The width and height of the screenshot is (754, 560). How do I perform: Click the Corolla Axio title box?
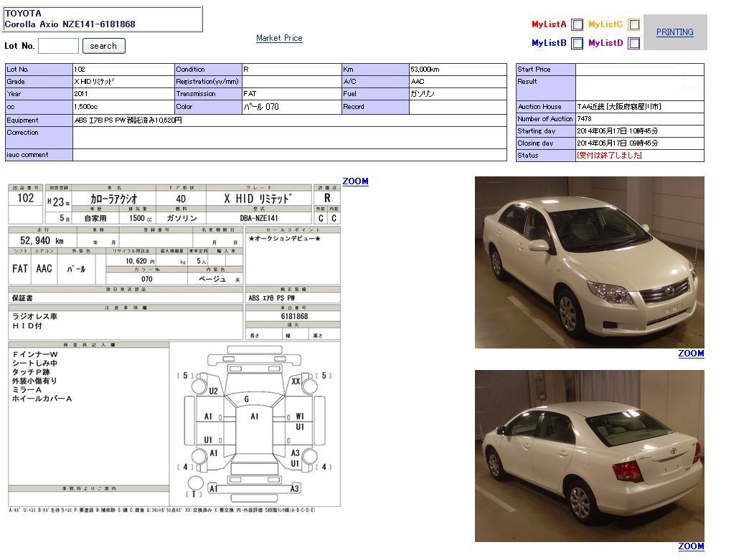tap(103, 19)
